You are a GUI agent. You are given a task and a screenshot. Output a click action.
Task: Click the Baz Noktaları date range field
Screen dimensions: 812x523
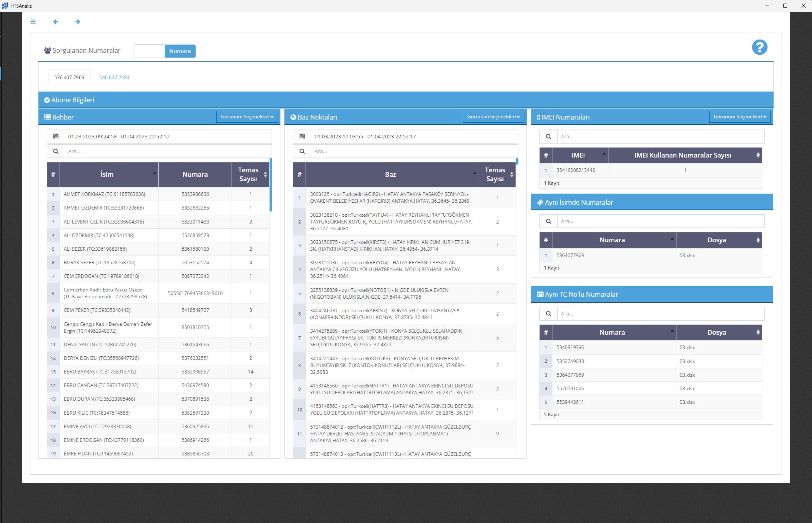coord(414,136)
